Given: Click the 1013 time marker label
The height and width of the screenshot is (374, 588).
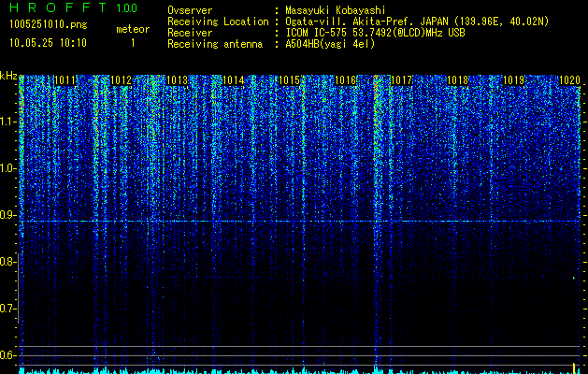Looking at the screenshot, I should pos(177,80).
